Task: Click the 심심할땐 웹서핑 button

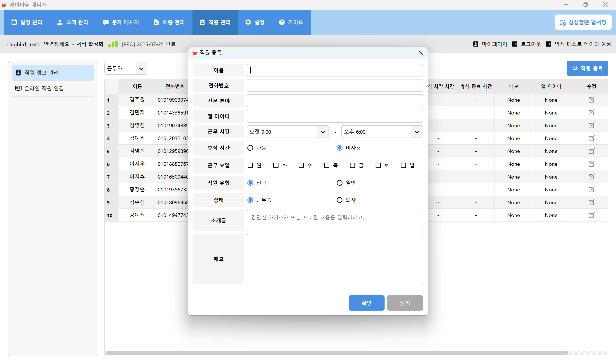Action: pos(583,22)
